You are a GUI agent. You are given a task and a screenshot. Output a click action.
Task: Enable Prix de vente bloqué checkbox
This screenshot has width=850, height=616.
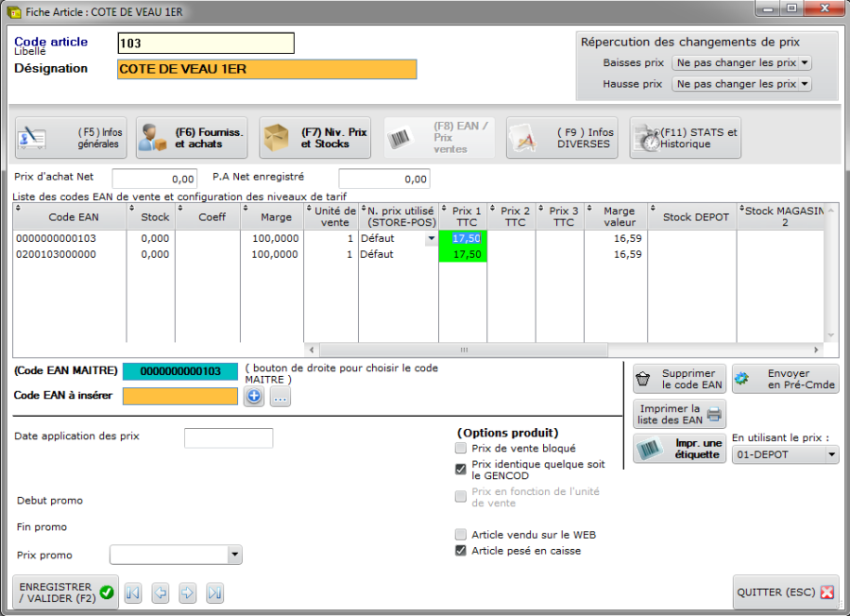point(461,449)
